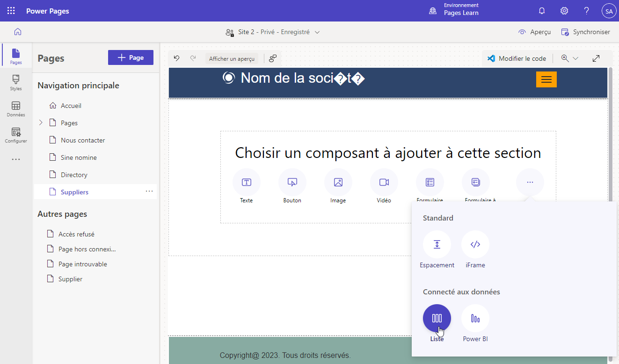Select the Liste data component
619x364 pixels.
pos(437,318)
